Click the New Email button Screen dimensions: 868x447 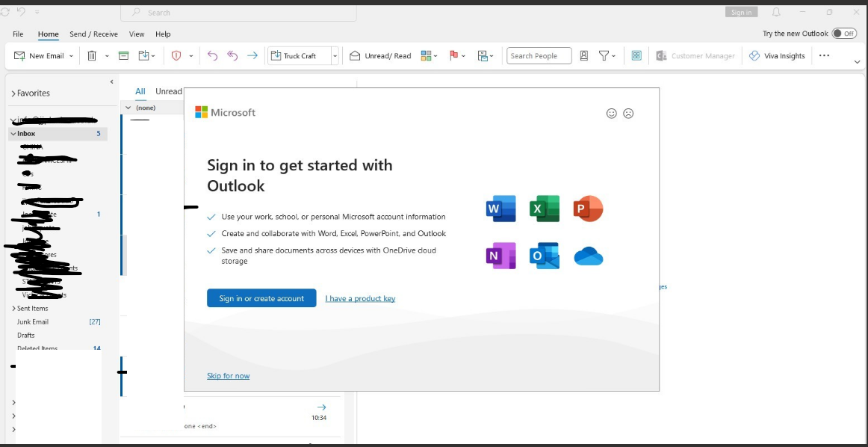38,56
